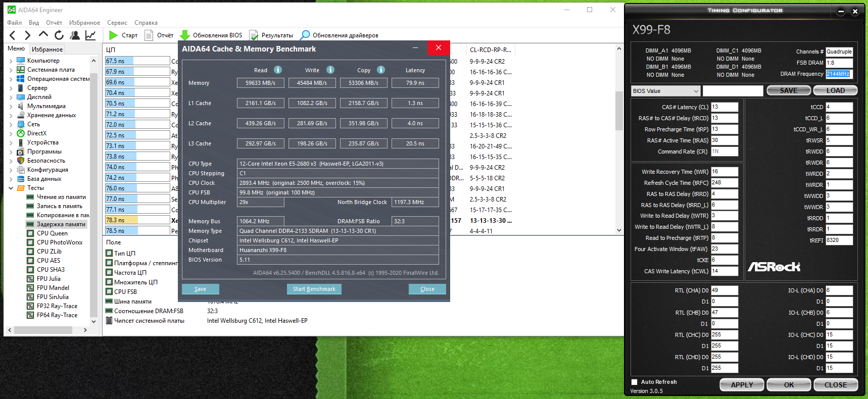
Task: Open the BIOS Value dropdown
Action: (x=665, y=91)
